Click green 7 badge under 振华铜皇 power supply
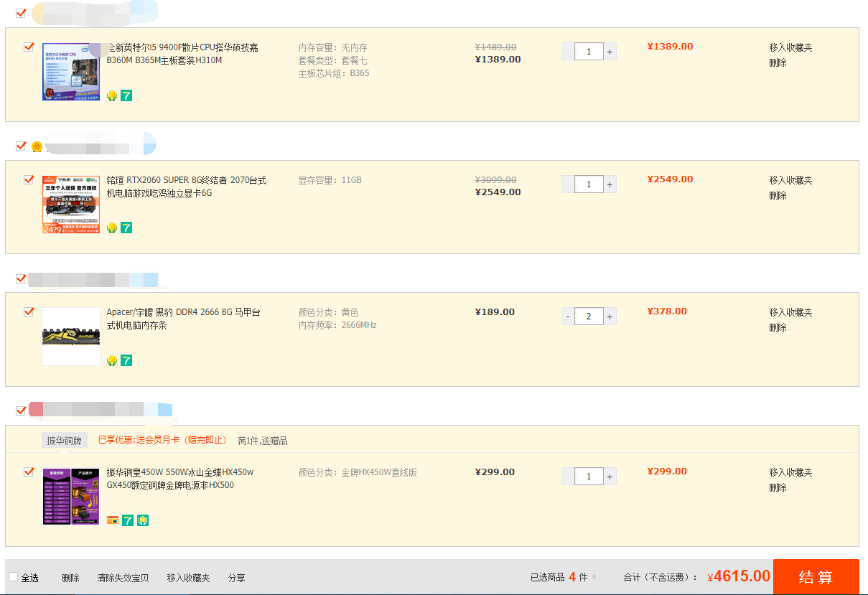The width and height of the screenshot is (868, 595). pos(128,520)
